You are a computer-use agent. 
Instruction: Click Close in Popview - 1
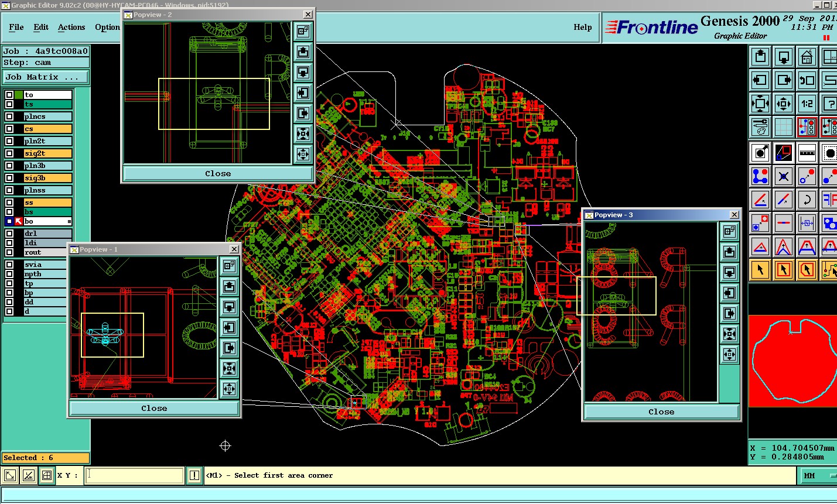[154, 408]
